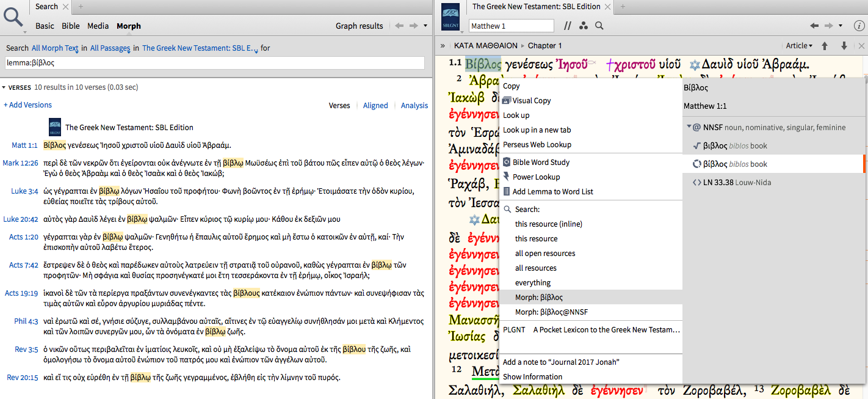Close the Search tab

[67, 7]
